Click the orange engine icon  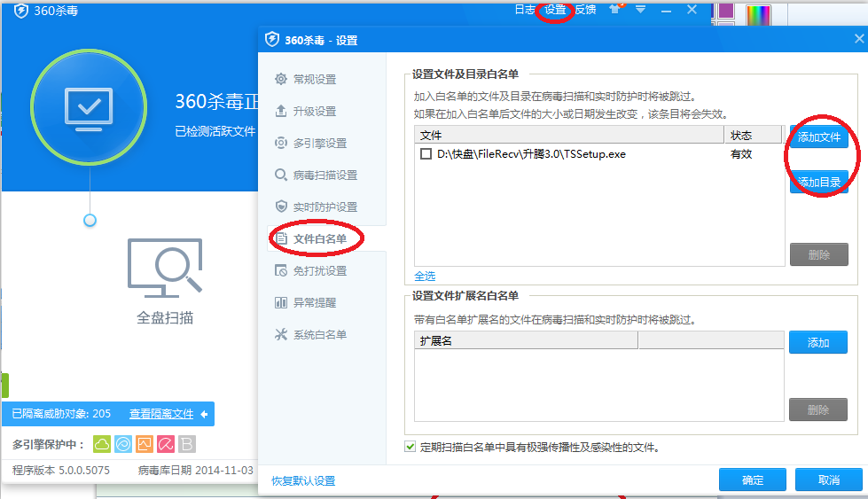(145, 444)
